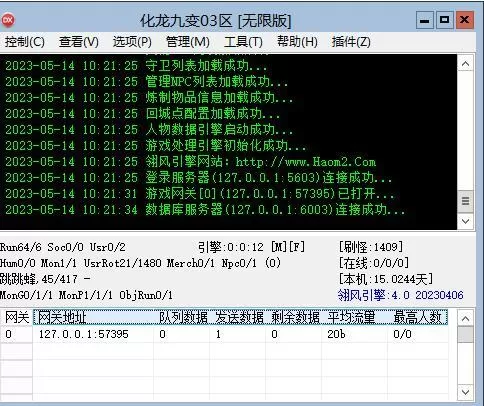484x406 pixels.
Task: Click the 翎风引擎:4.0 20230406 version text
Action: pyautogui.click(x=400, y=295)
